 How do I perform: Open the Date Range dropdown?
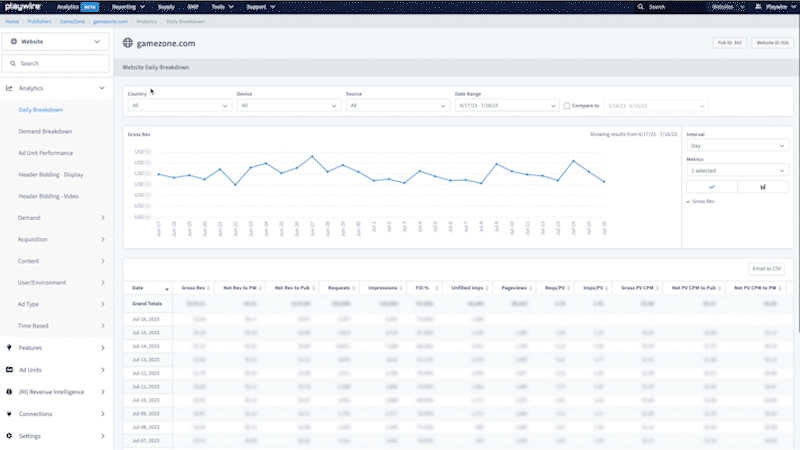coord(506,105)
